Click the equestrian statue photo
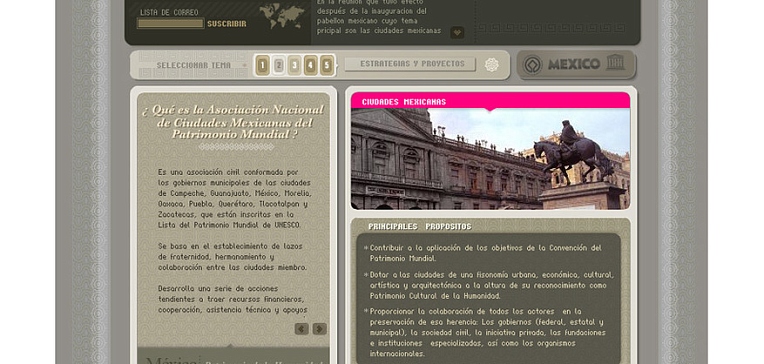The height and width of the screenshot is (364, 764). point(490,159)
